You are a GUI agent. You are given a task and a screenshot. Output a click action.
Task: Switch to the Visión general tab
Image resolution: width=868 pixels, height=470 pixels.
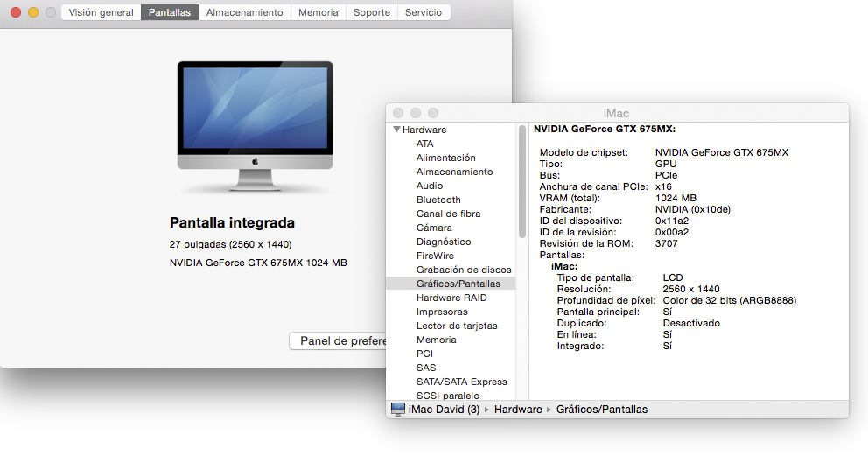click(x=101, y=12)
